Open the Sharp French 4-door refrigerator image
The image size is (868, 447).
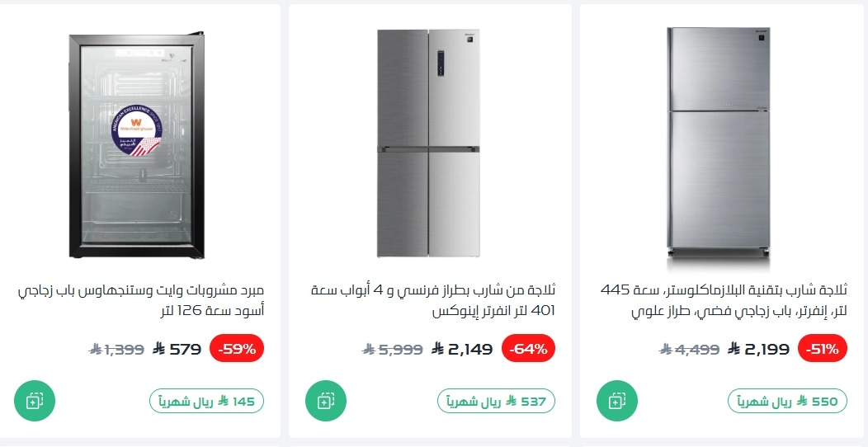click(x=430, y=142)
